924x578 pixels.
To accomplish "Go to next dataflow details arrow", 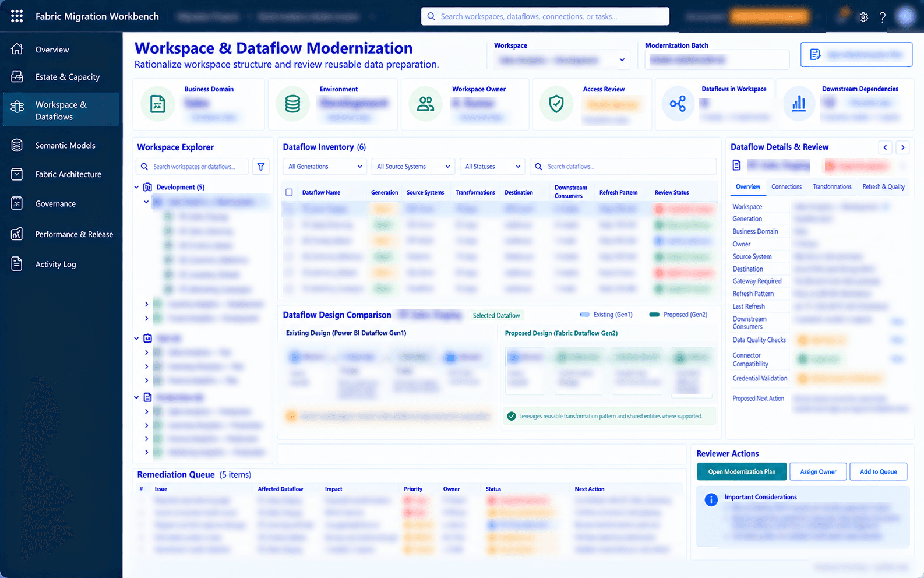I will click(903, 147).
